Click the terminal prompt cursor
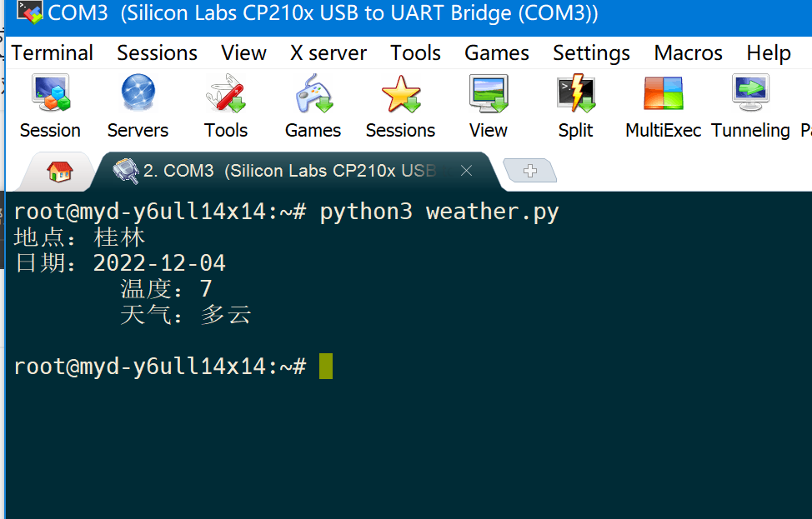Screen dimensions: 812x519 (326, 366)
